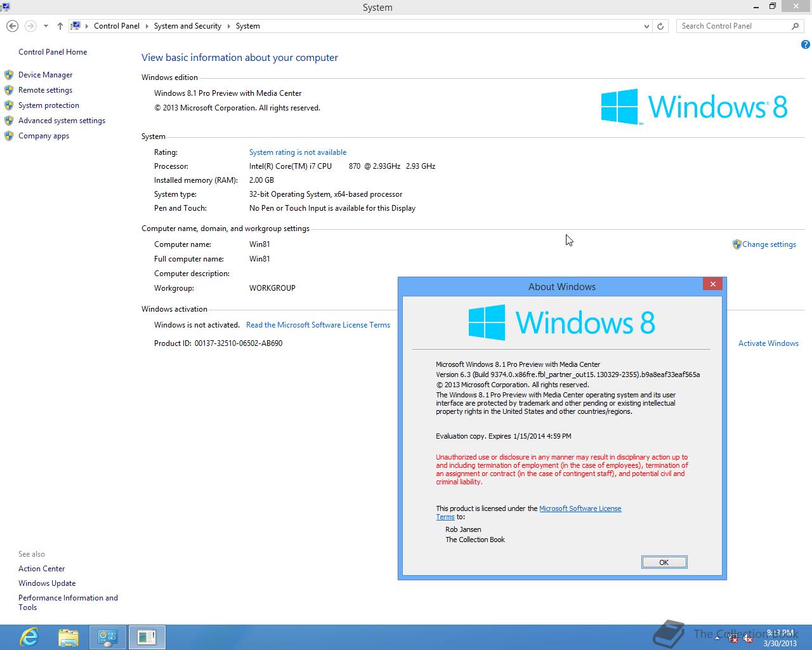The width and height of the screenshot is (812, 650).
Task: Click shield icon next to Advanced system settings
Action: pos(9,121)
